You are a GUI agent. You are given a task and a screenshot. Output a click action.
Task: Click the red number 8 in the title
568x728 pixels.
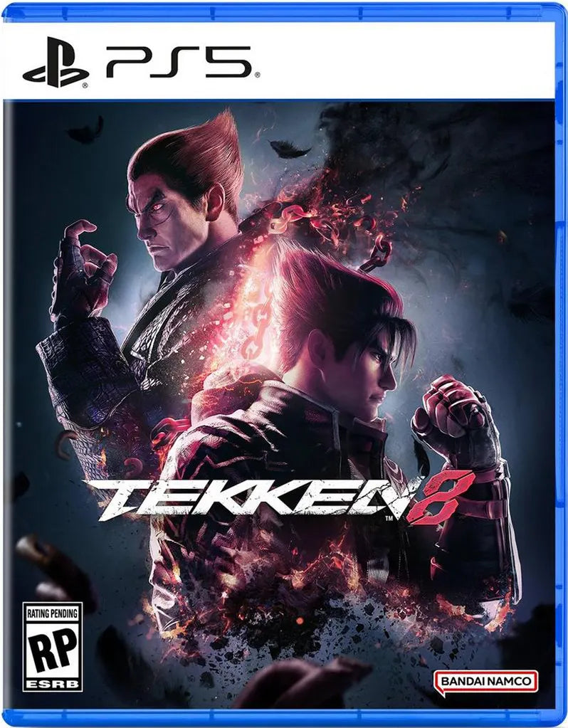pos(441,497)
